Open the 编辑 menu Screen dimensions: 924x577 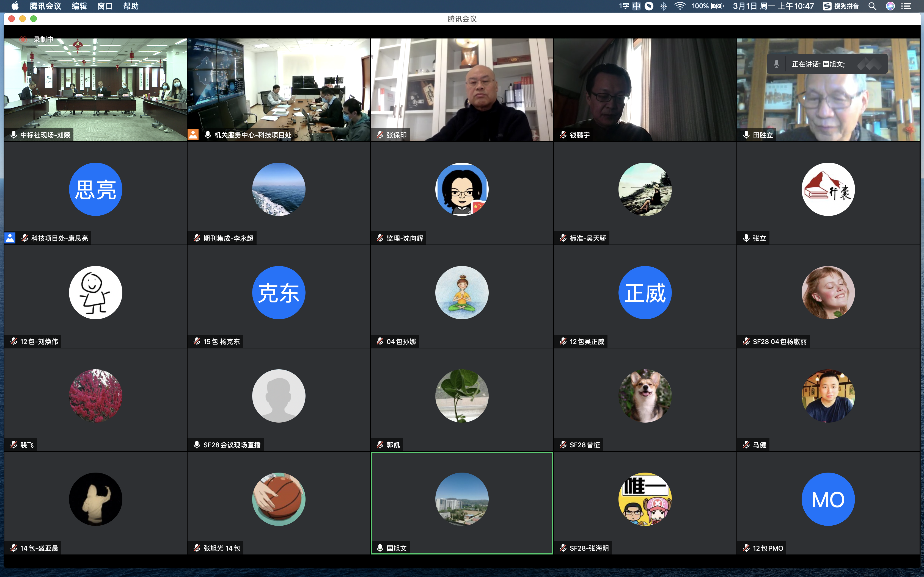coord(79,6)
